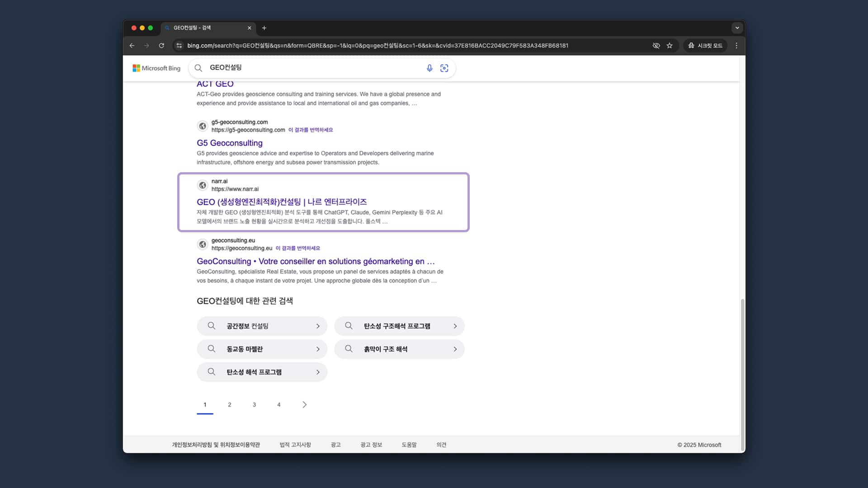Open the tab search chevron at top right
Image resolution: width=868 pixels, height=488 pixels.
[x=737, y=28]
